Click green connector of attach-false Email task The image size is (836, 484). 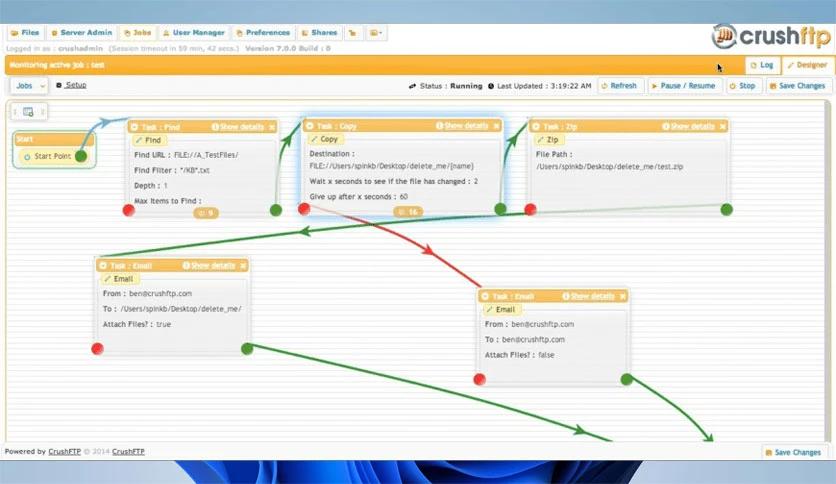[626, 380]
